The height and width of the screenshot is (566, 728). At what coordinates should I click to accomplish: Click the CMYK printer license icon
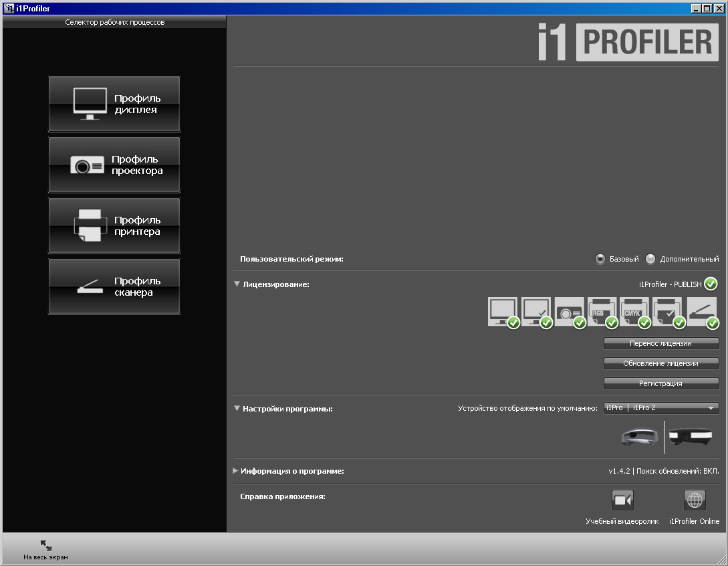[x=634, y=312]
